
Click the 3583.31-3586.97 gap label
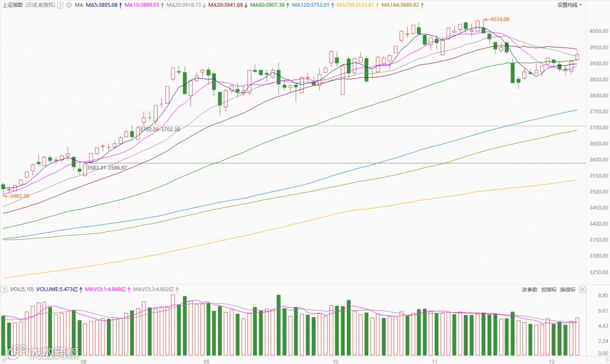pyautogui.click(x=107, y=168)
